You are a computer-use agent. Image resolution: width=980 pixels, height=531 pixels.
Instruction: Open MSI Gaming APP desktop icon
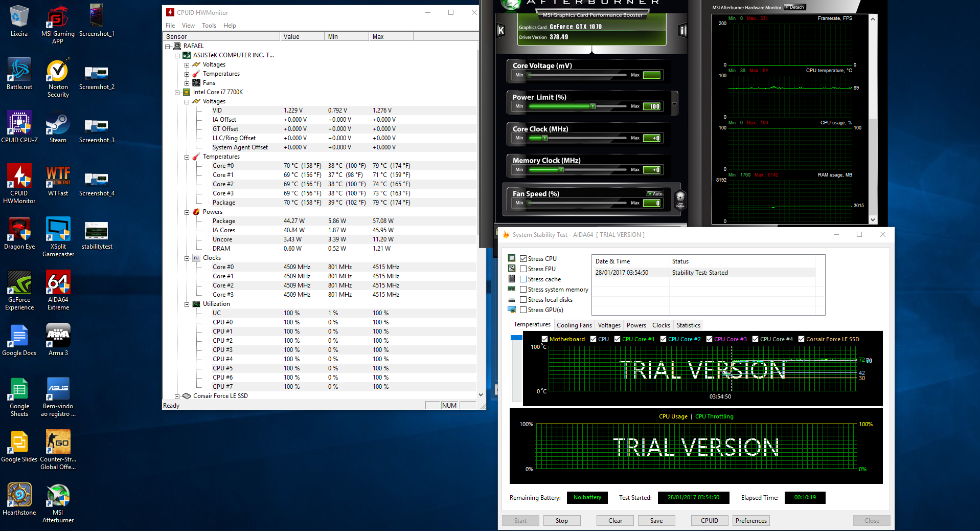coord(58,24)
